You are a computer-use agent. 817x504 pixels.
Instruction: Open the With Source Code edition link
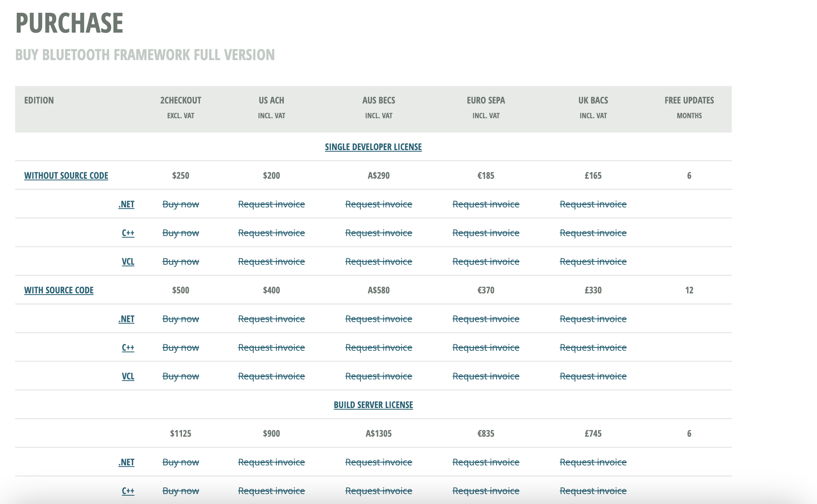tap(59, 290)
